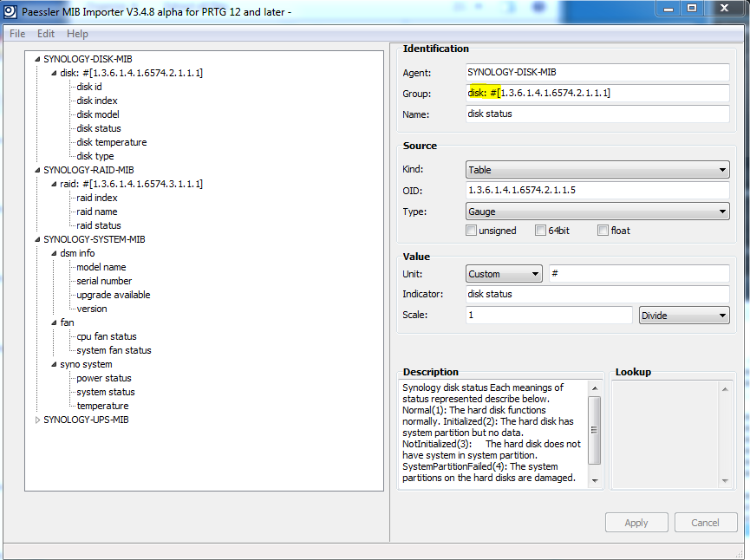Select the temperature item under syno system

click(102, 406)
